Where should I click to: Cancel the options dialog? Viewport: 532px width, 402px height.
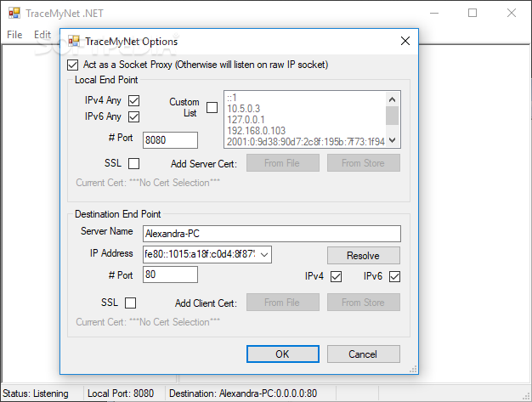click(x=364, y=354)
